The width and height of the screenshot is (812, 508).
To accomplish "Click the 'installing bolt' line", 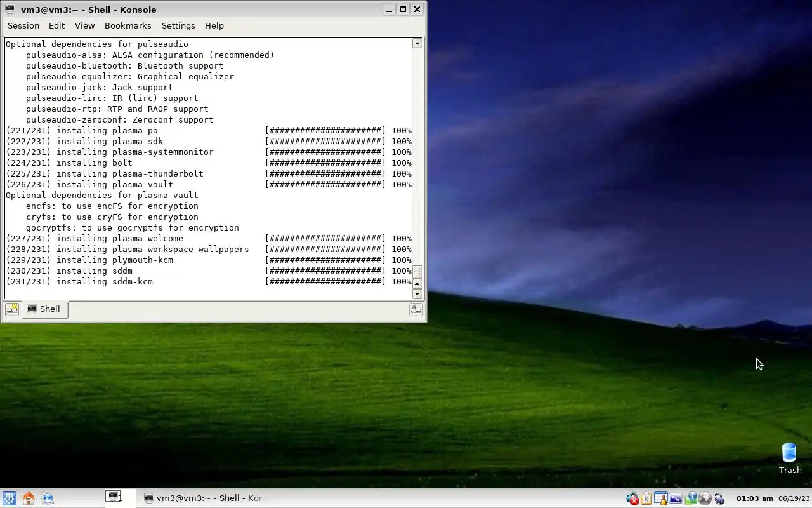I will tap(209, 163).
